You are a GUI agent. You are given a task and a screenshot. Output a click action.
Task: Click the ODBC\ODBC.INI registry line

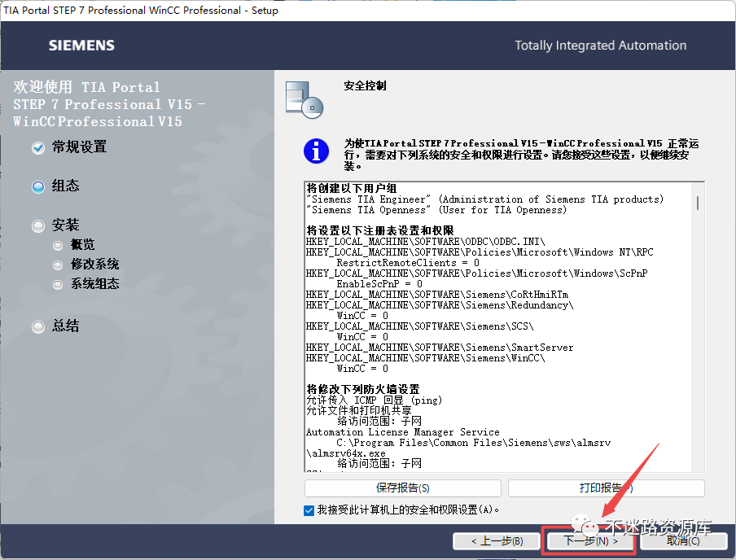pyautogui.click(x=425, y=241)
